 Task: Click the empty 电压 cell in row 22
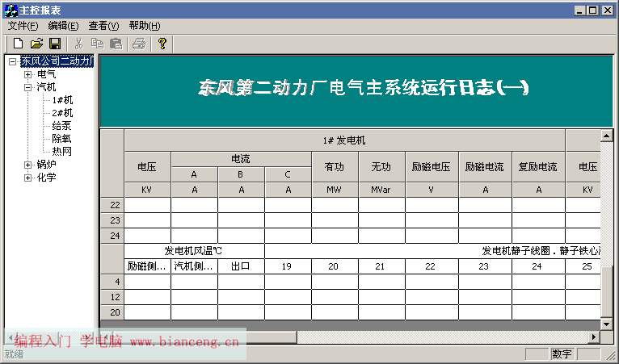(x=147, y=205)
